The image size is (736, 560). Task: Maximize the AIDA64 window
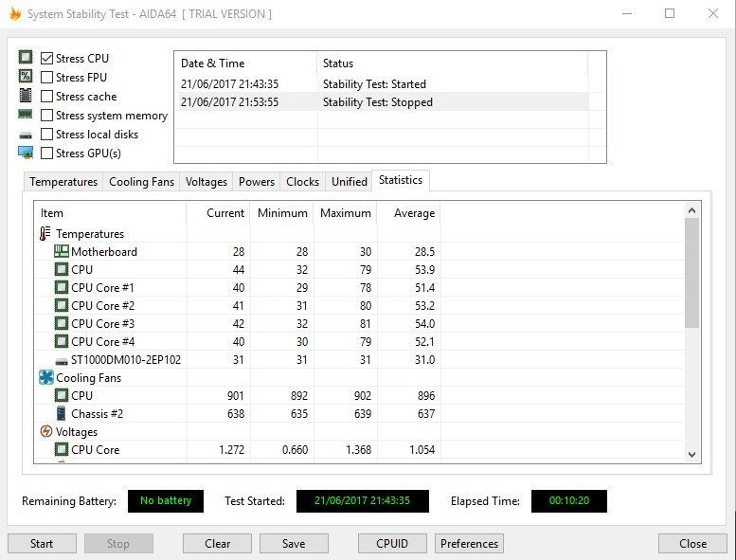pyautogui.click(x=670, y=13)
